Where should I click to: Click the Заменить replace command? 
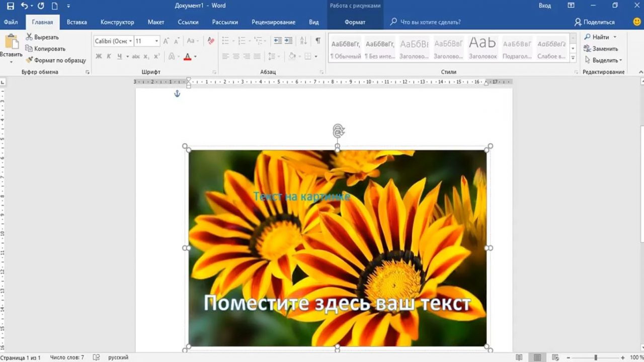[601, 49]
